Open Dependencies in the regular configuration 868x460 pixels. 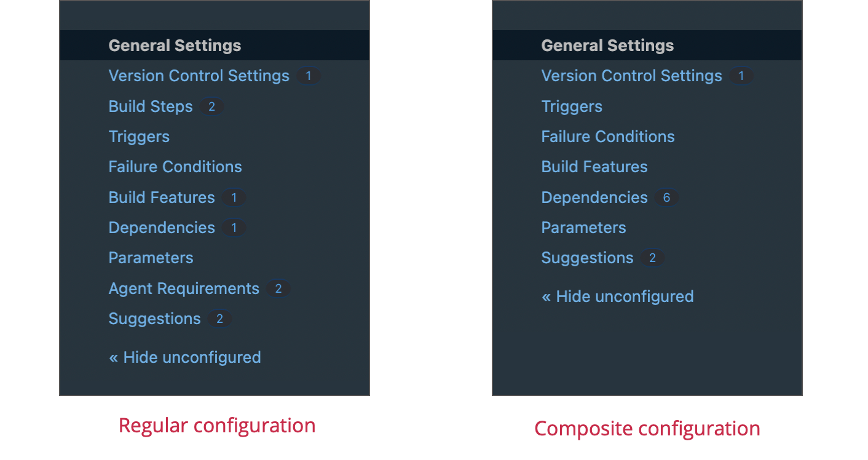[x=161, y=227]
